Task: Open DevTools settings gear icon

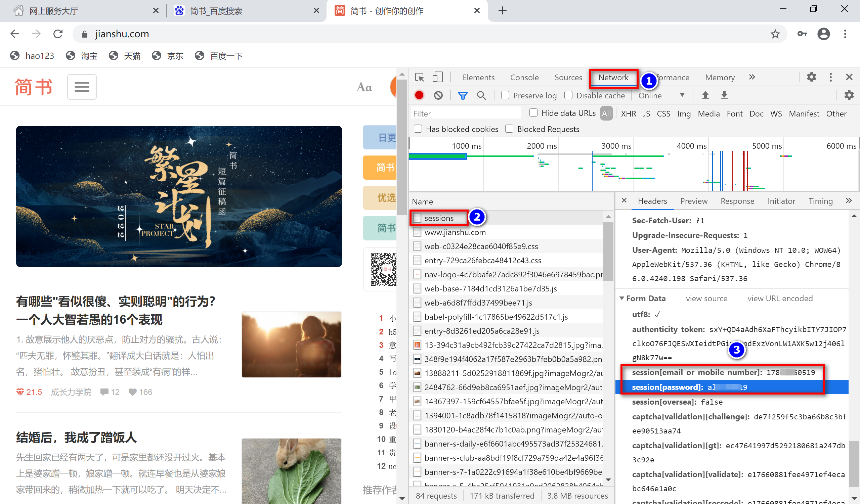Action: click(811, 78)
